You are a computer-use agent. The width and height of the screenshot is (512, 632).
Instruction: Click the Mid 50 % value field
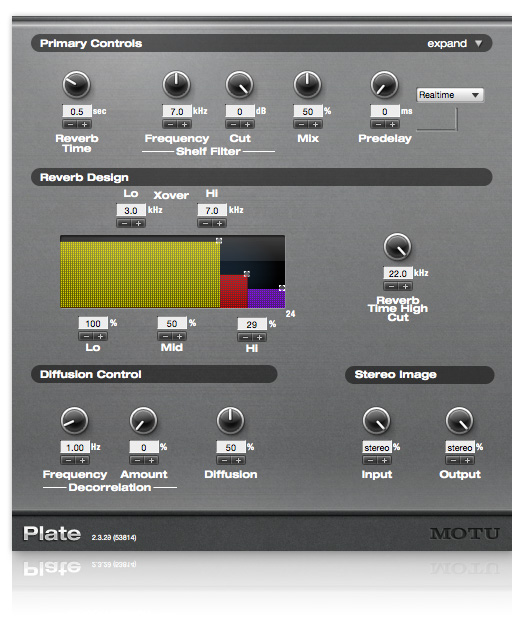(x=172, y=323)
